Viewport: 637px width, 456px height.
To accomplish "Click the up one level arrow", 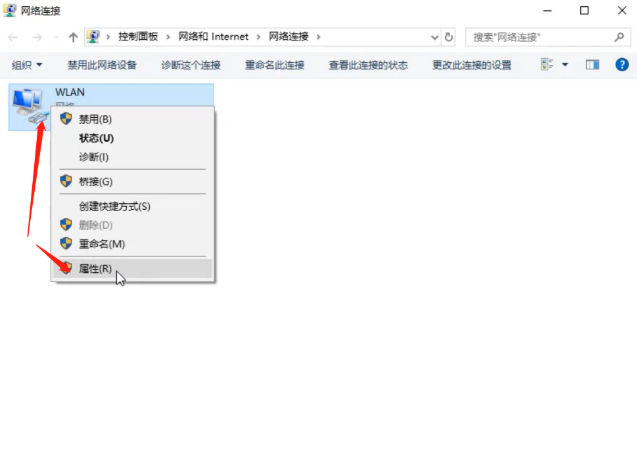I will tap(73, 37).
